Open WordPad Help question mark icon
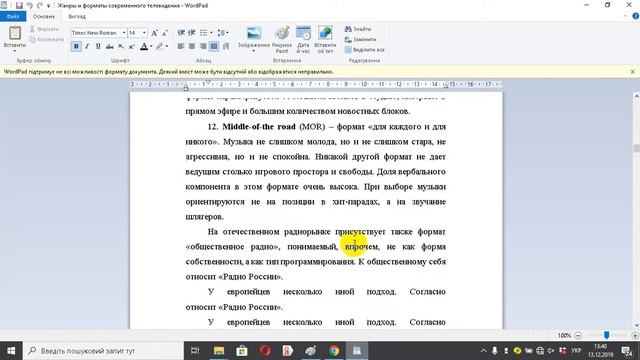The width and height of the screenshot is (640, 360). coord(636,16)
